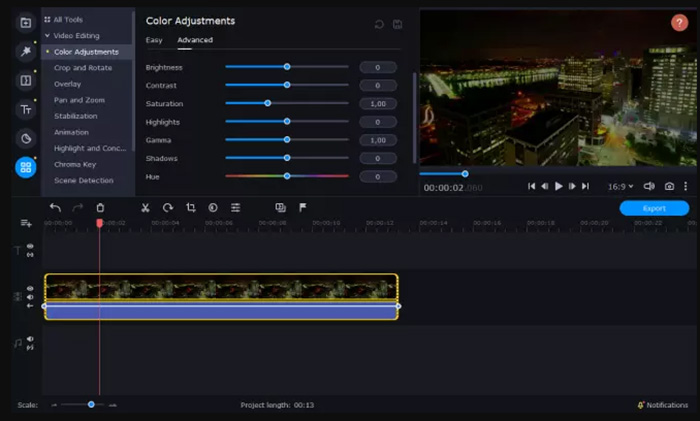The width and height of the screenshot is (700, 421).
Task: Zoom out timeline scale minus icon
Action: pos(54,405)
